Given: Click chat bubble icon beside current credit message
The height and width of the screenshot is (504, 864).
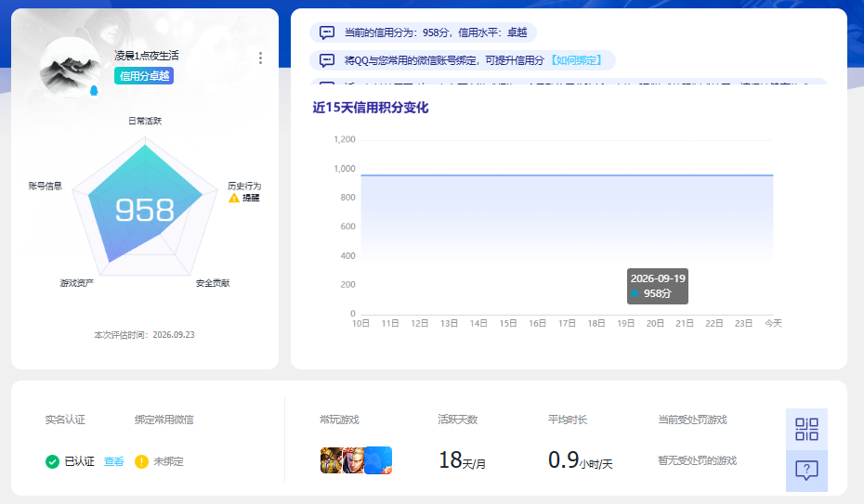Looking at the screenshot, I should [327, 33].
